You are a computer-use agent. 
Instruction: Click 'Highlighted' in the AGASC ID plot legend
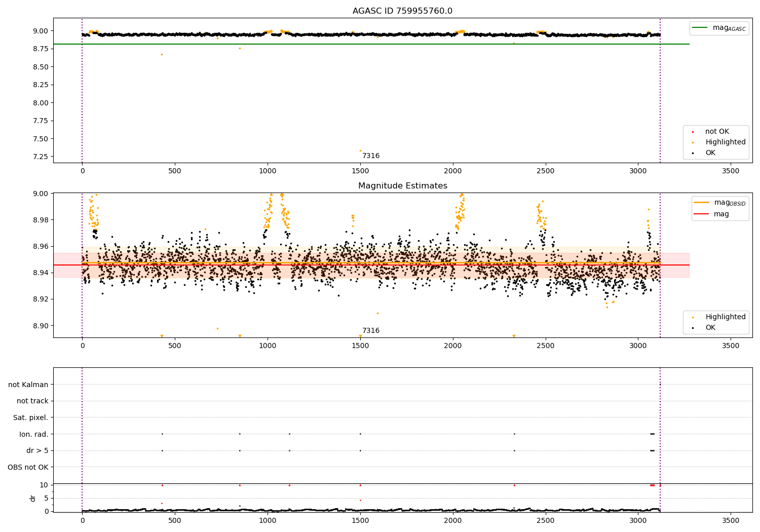click(x=726, y=142)
